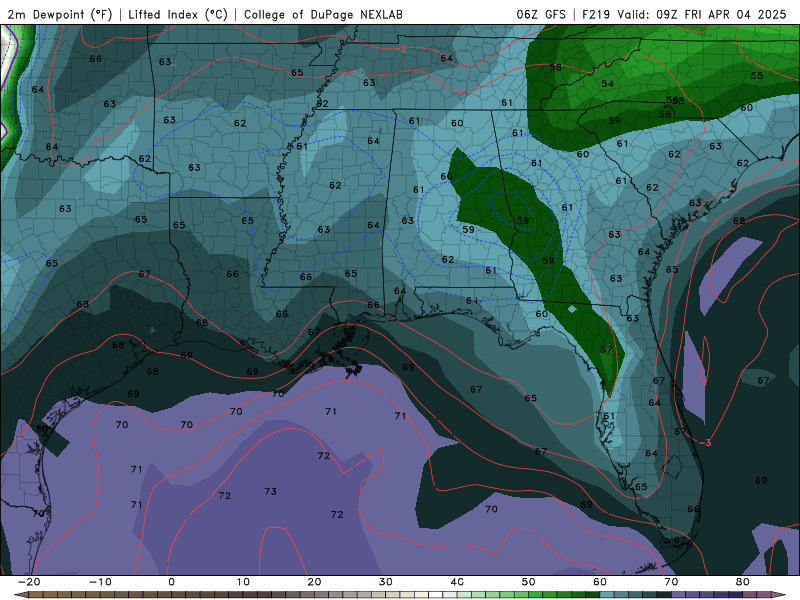The height and width of the screenshot is (600, 800).
Task: Click the 30 label on the color scale
Action: coord(386,582)
